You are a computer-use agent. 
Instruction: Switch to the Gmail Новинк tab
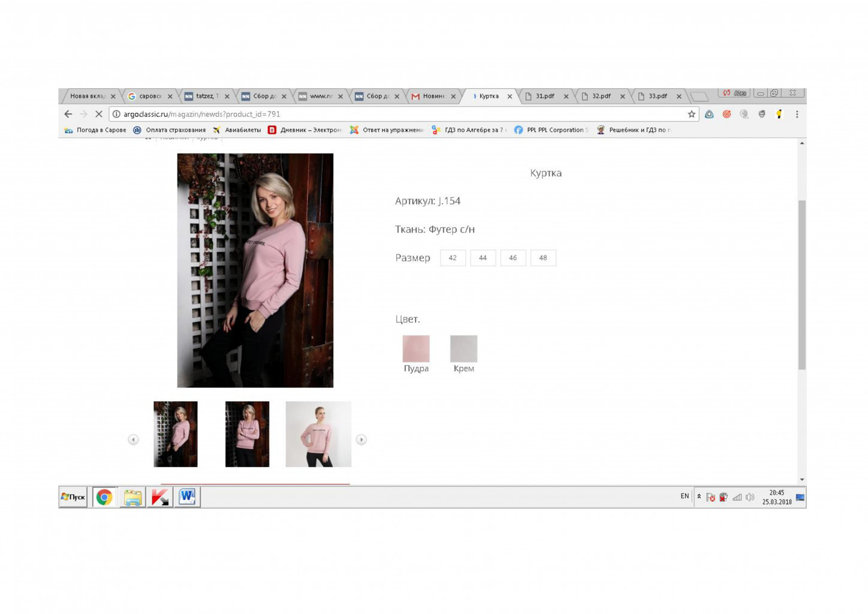point(433,96)
